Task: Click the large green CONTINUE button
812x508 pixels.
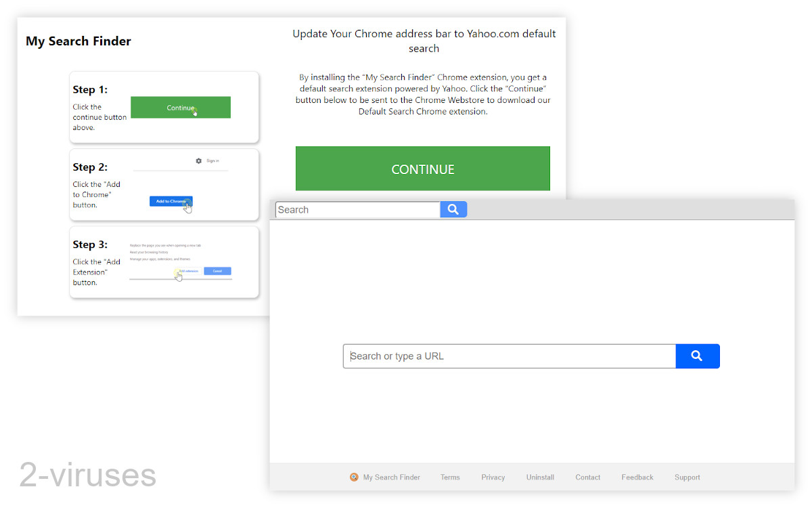Action: click(x=422, y=169)
